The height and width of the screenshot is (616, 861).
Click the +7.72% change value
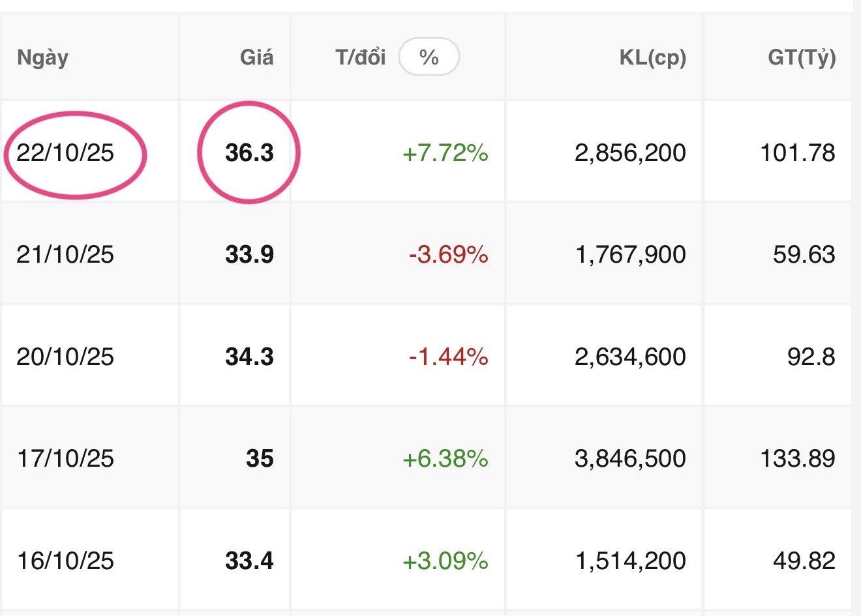pos(446,153)
